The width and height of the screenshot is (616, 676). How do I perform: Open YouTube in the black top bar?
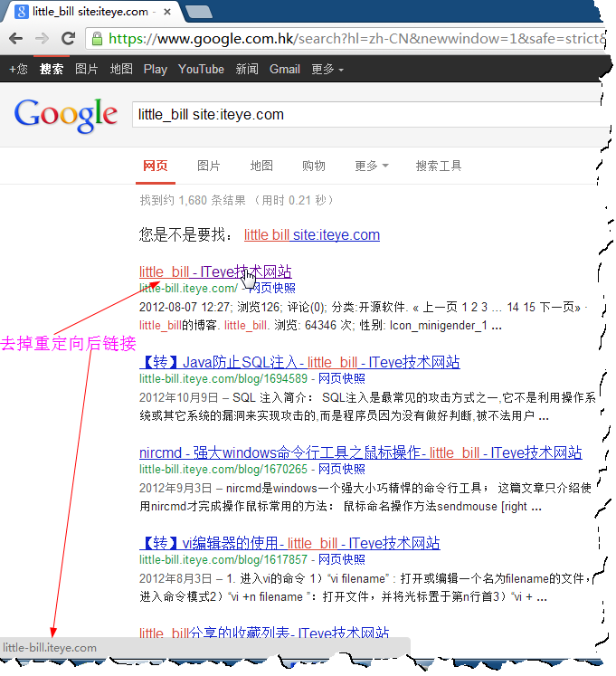[x=201, y=69]
